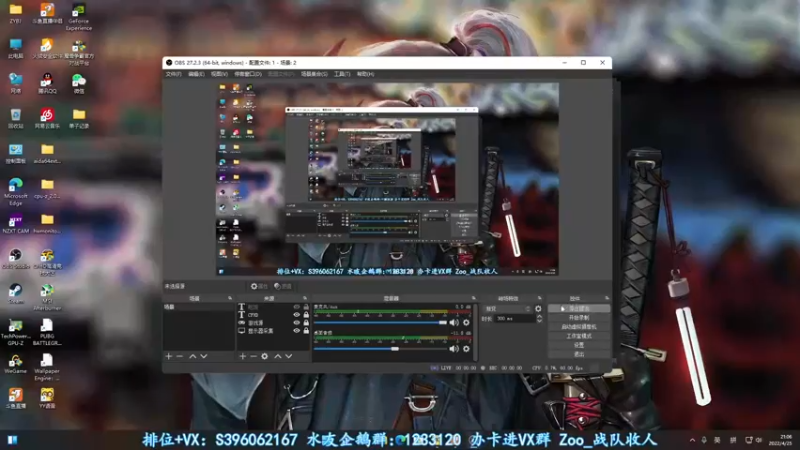Screen dimensions: 800x450
Task: Click the 属性 properties button above the docks
Action: coord(260,286)
